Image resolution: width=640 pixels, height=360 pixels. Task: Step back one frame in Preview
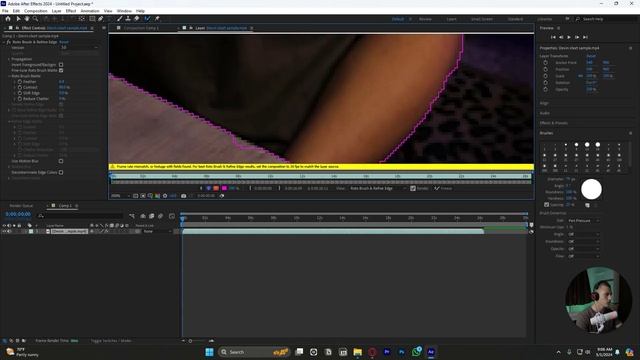tap(561, 37)
